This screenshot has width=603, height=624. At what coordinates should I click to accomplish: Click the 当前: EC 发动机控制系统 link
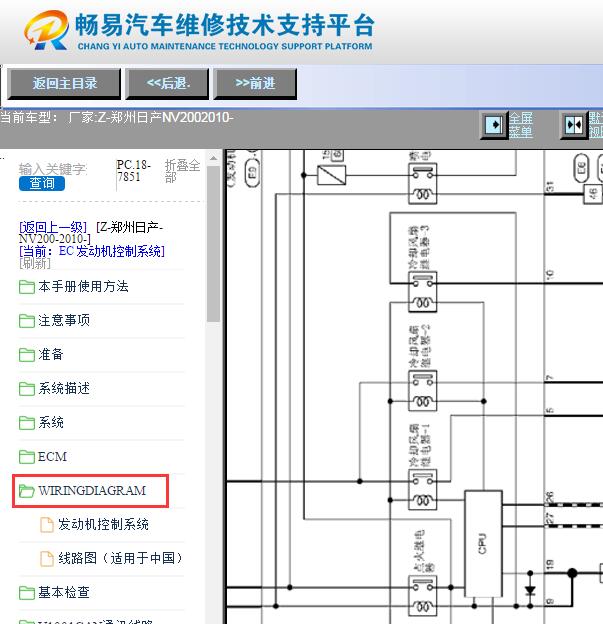click(x=92, y=251)
